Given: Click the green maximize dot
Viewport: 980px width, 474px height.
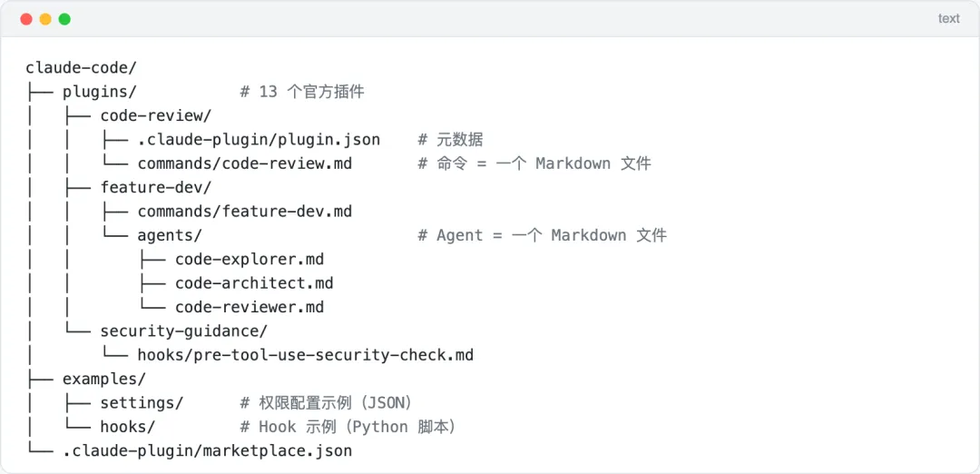Looking at the screenshot, I should coord(64,19).
